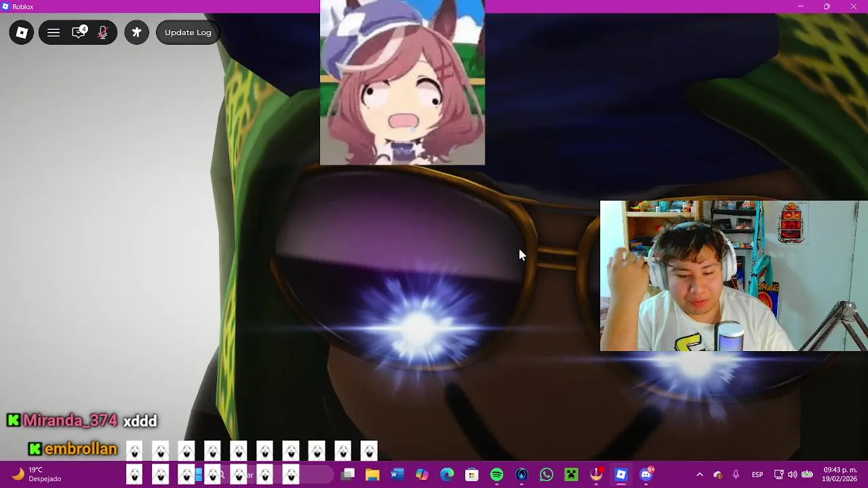This screenshot has width=868, height=488.
Task: Switch to Spotify on the taskbar
Action: tap(496, 474)
